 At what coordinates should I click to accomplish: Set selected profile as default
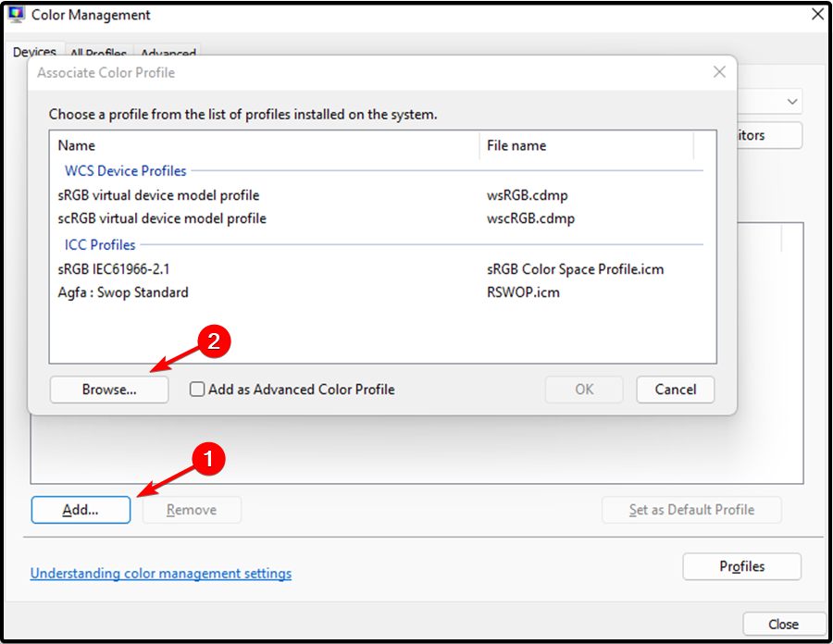[x=691, y=510]
